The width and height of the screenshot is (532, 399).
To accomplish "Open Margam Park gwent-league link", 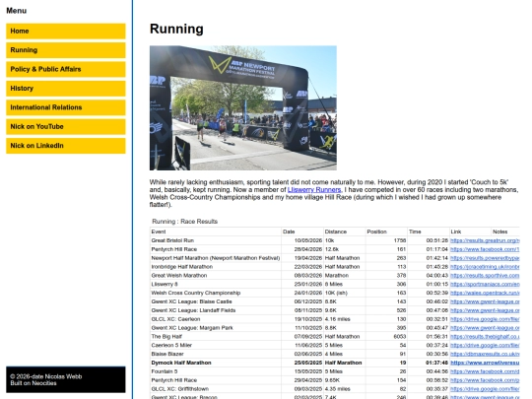I will point(485,328).
